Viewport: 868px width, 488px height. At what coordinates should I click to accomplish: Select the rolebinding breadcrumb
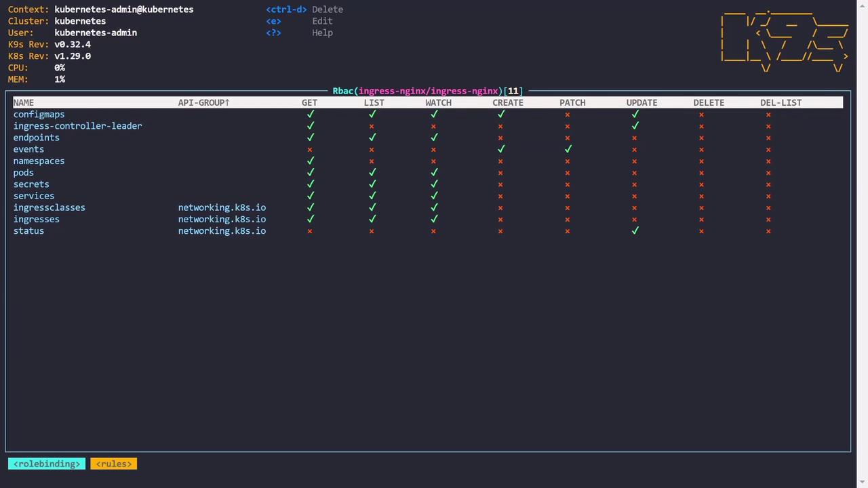click(47, 464)
